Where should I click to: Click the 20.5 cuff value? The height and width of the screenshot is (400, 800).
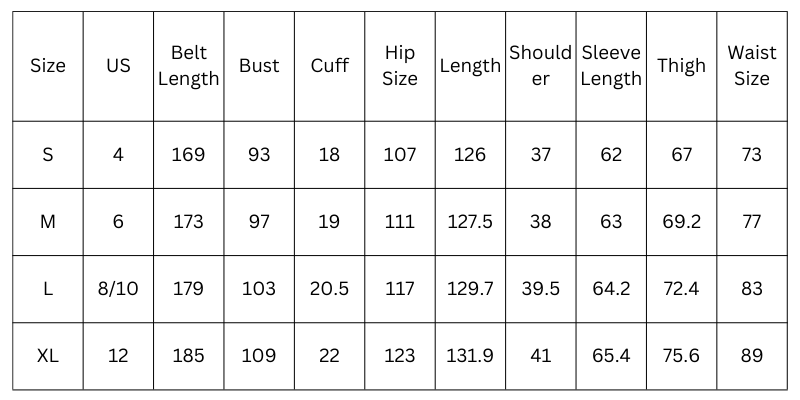[x=329, y=289]
